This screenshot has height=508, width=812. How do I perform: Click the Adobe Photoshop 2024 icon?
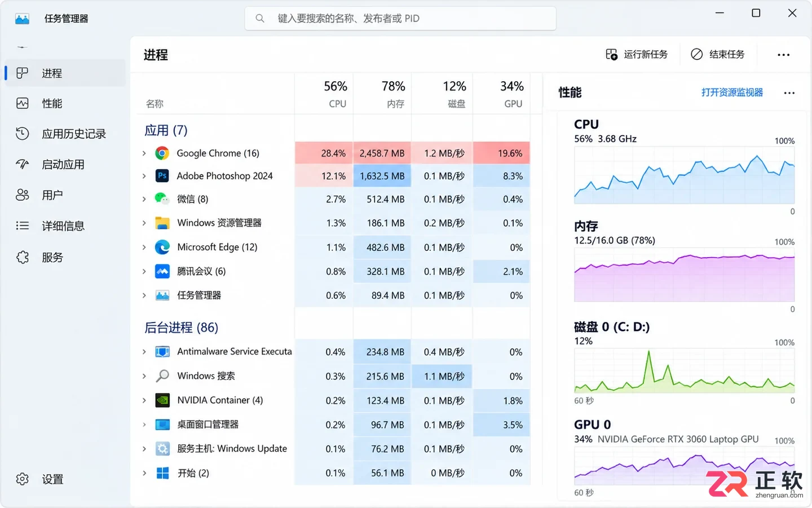[x=162, y=176]
